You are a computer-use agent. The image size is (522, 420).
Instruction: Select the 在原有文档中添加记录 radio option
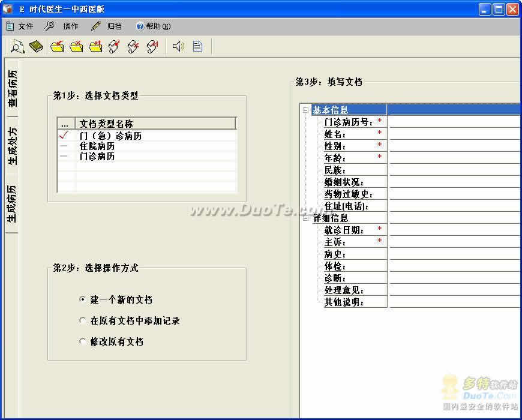point(83,320)
